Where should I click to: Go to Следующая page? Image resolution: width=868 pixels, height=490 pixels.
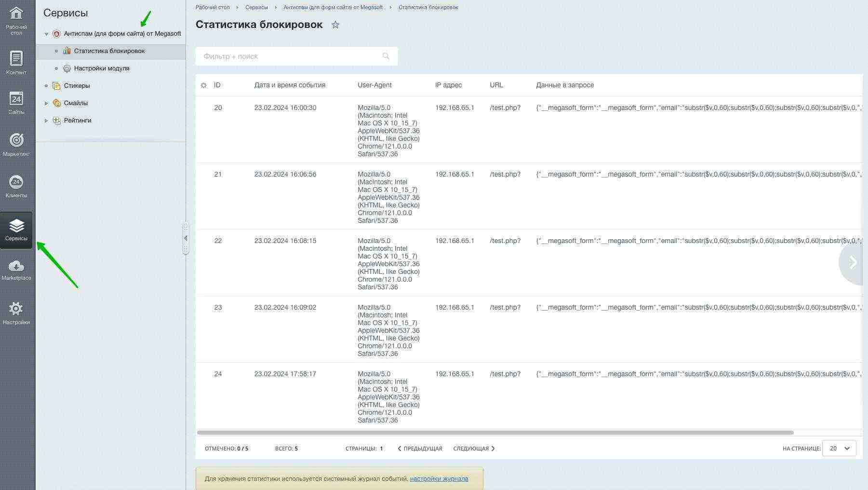[x=474, y=449]
